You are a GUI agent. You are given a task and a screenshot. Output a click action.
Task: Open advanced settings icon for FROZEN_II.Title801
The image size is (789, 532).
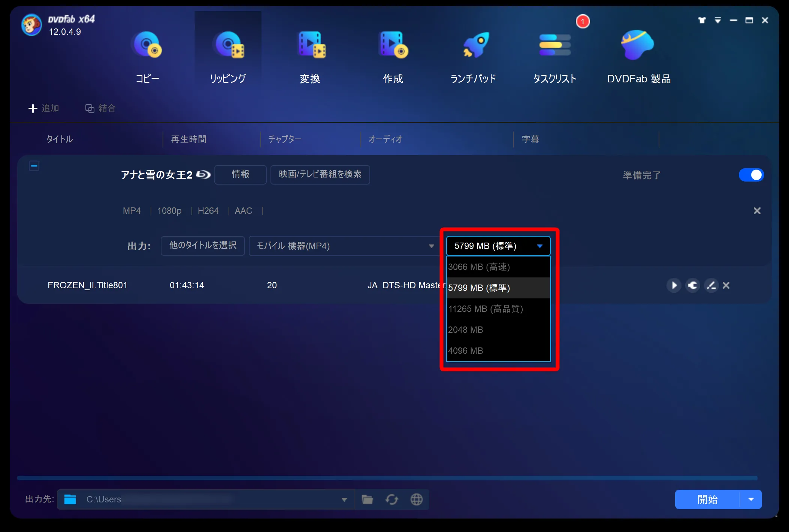pos(693,285)
